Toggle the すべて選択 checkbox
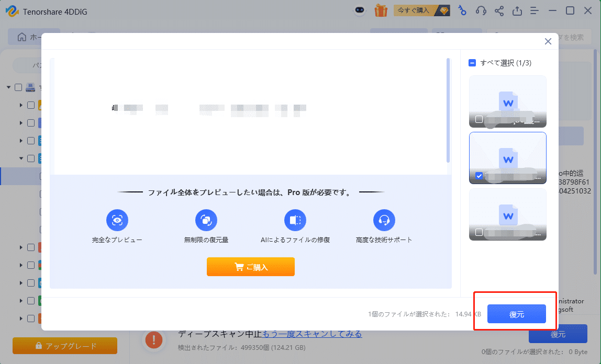Viewport: 601px width, 364px height. [472, 63]
